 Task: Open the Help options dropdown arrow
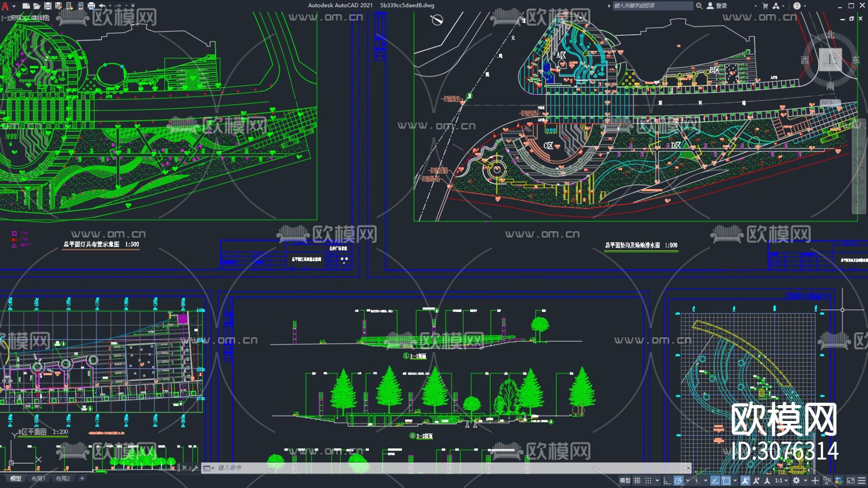(805, 6)
